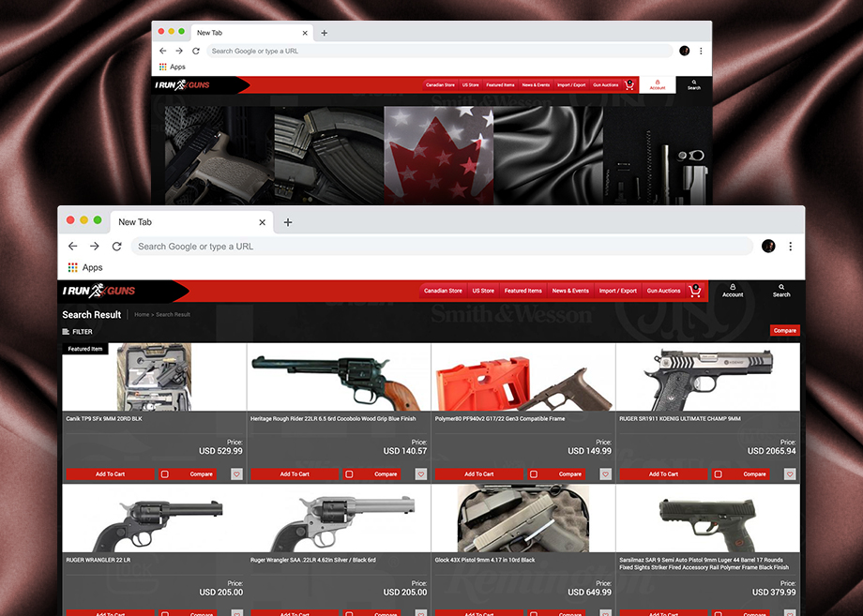The height and width of the screenshot is (616, 863).
Task: Open site Search in the rear window
Action: 694,84
